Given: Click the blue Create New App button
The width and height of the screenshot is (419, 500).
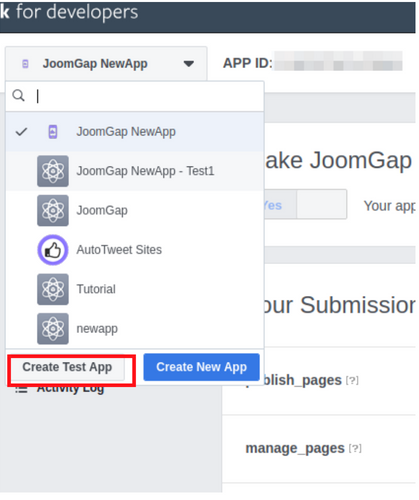Looking at the screenshot, I should coord(202,367).
